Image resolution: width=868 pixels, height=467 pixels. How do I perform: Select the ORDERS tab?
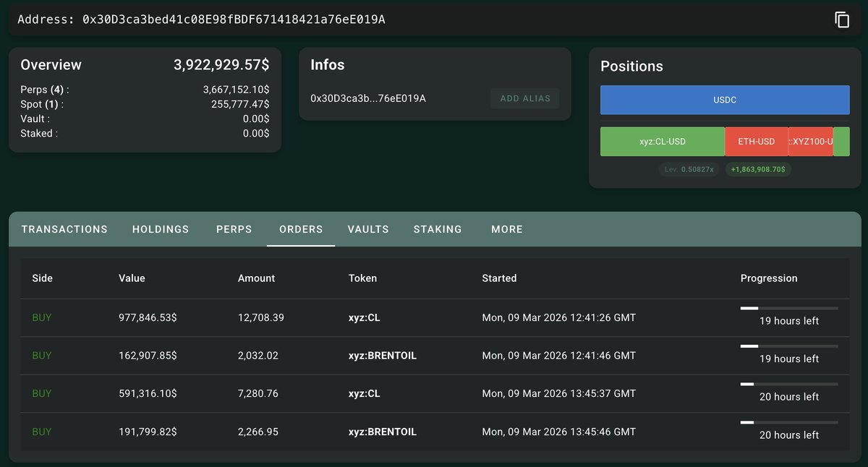[x=301, y=229]
